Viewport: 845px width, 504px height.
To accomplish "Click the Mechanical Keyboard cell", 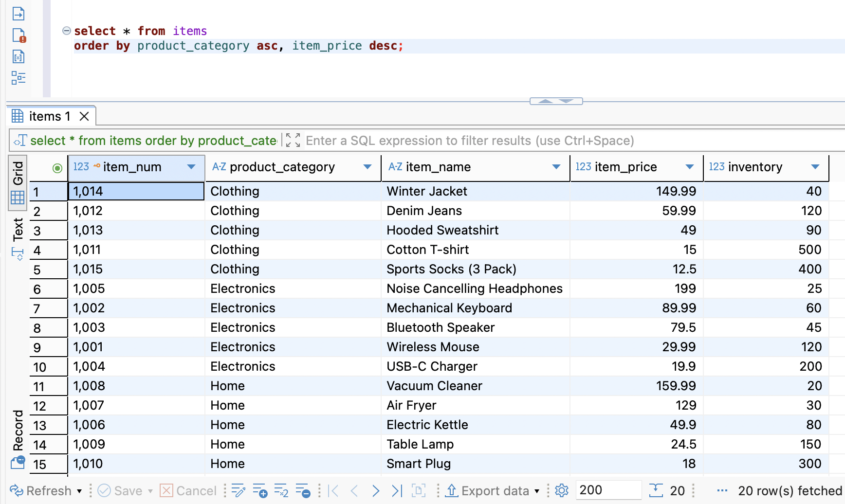I will 476,308.
